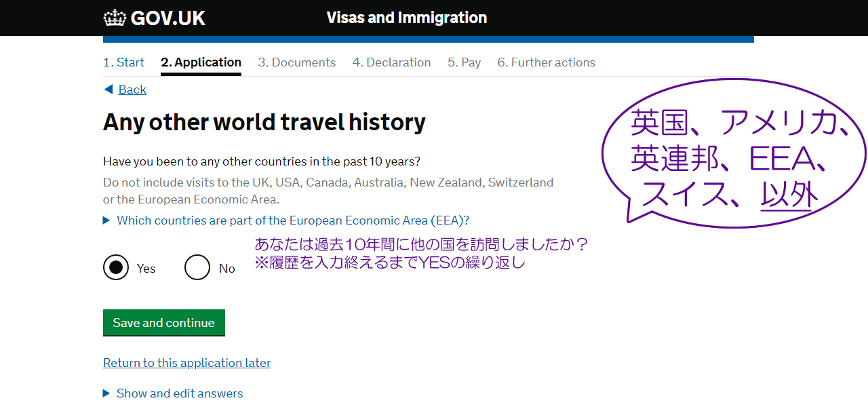Viewport: 868px width, 407px height.
Task: Go to the 5. Pay step
Action: 464,62
